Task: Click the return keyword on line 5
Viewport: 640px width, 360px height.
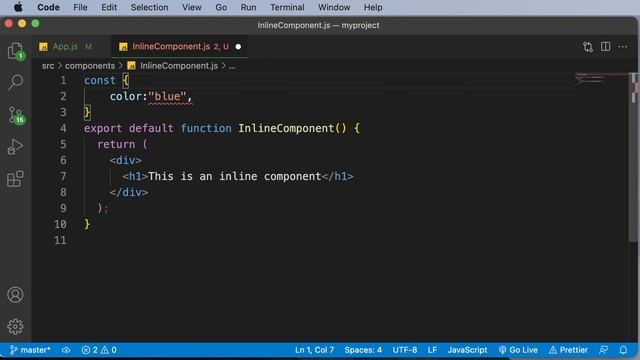Action: coord(116,144)
